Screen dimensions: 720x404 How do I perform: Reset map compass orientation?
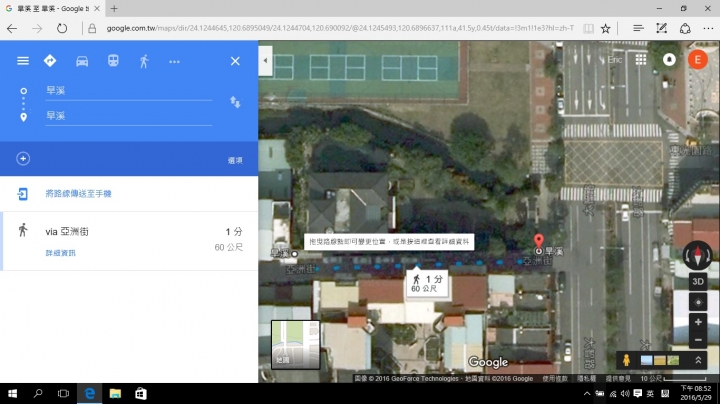(x=698, y=256)
